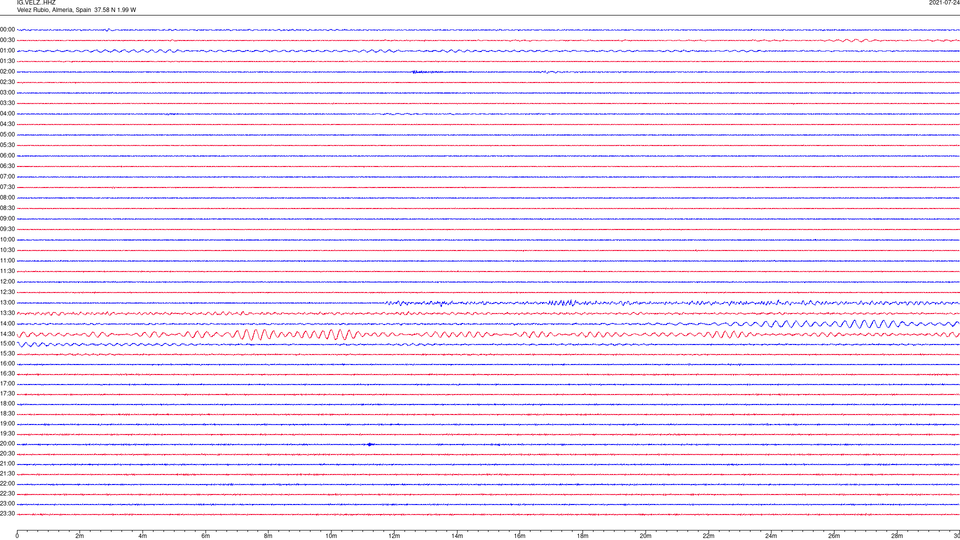Click the 08:00 time label
Image resolution: width=960 pixels, height=540 pixels.
point(7,198)
